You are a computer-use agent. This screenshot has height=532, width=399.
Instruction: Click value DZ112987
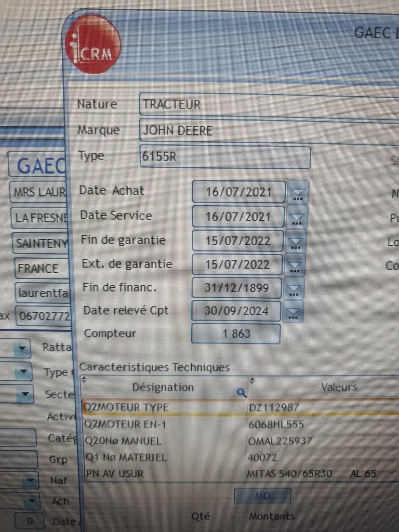coord(274,407)
